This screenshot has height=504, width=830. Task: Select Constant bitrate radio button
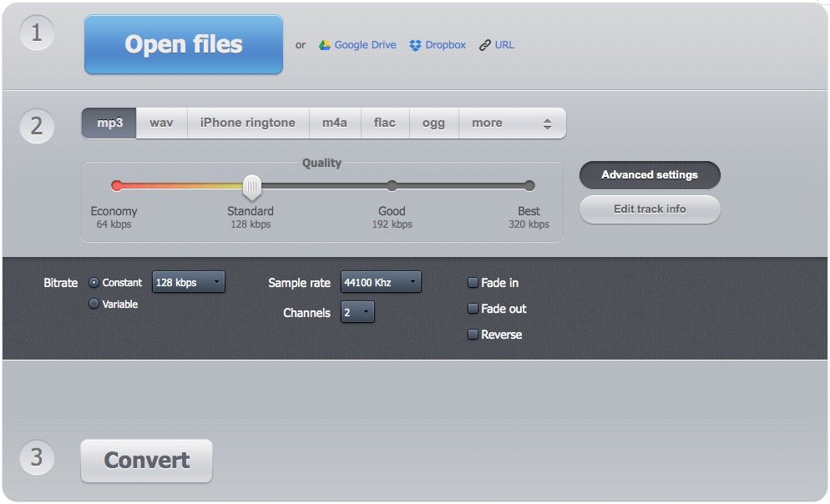[94, 282]
